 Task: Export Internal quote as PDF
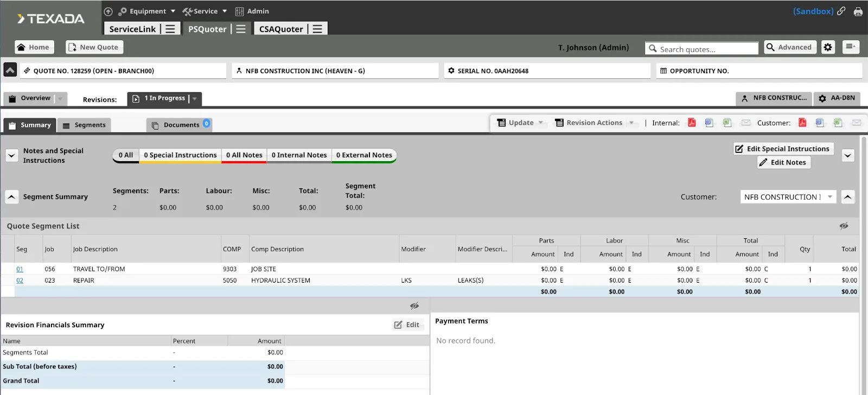click(692, 123)
